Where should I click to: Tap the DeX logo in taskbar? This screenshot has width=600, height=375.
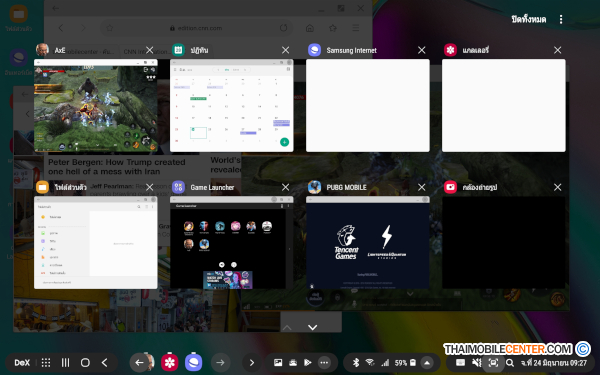click(x=22, y=362)
